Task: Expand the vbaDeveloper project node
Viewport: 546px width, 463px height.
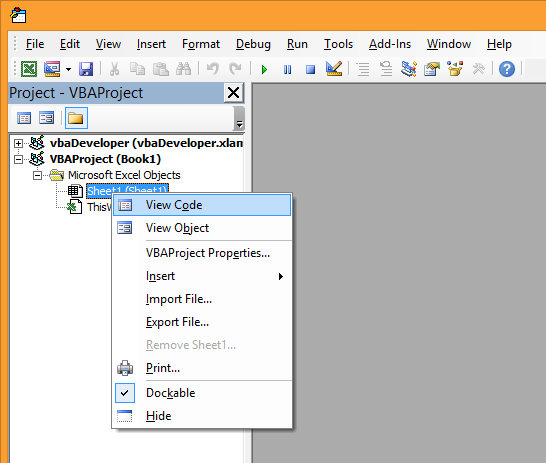Action: click(x=18, y=143)
